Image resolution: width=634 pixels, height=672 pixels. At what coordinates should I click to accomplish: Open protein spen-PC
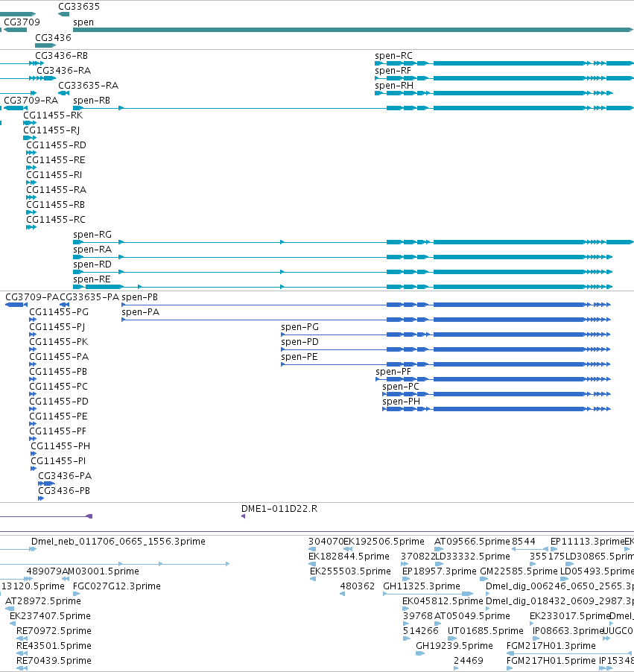[401, 386]
